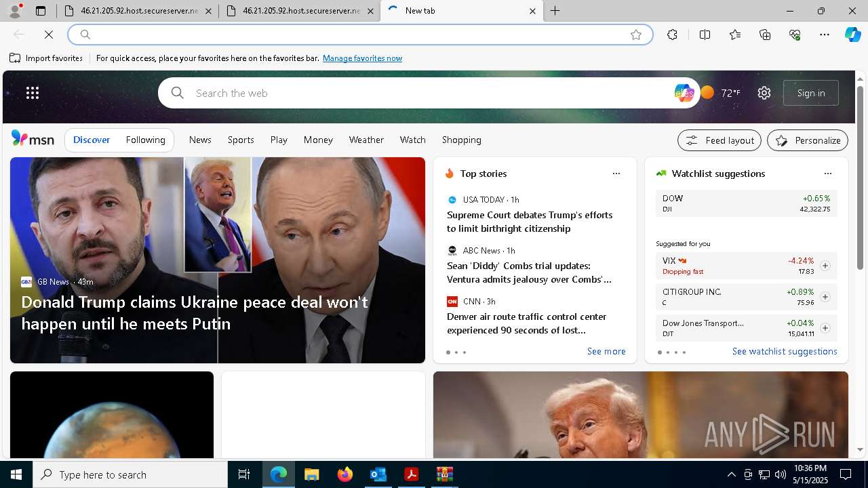Click the MSN logo
The image size is (868, 488).
(33, 139)
